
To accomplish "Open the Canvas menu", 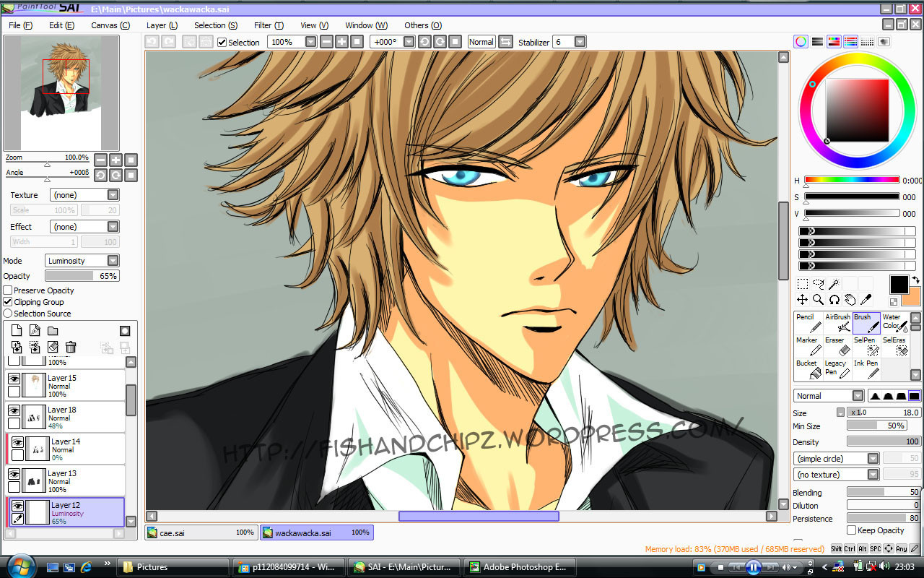I will pyautogui.click(x=110, y=25).
